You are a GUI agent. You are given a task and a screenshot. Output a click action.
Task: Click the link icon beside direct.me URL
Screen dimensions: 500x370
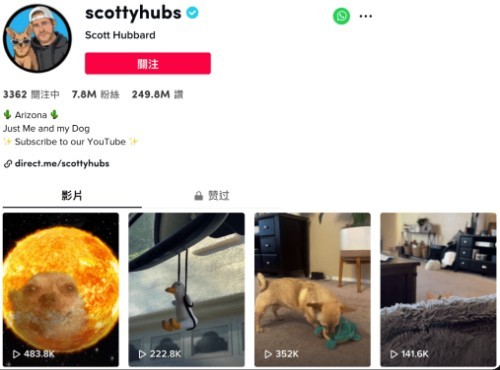[8, 164]
